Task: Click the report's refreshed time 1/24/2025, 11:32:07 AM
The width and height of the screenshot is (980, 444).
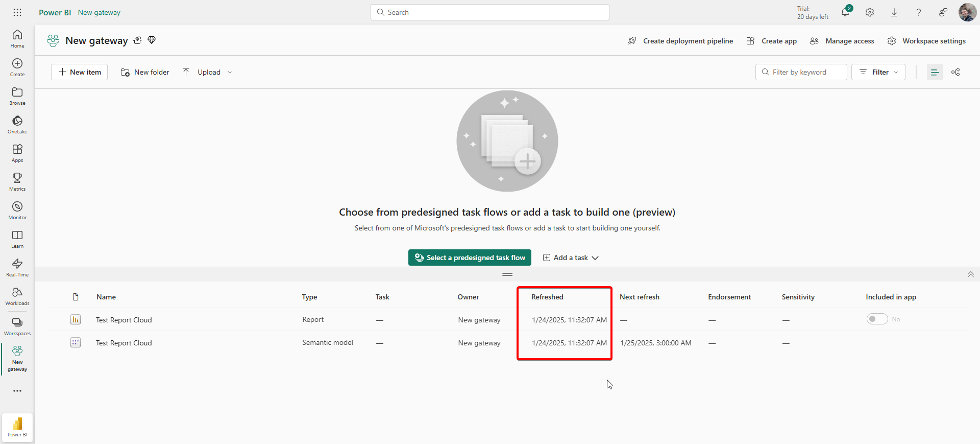Action: [570, 320]
